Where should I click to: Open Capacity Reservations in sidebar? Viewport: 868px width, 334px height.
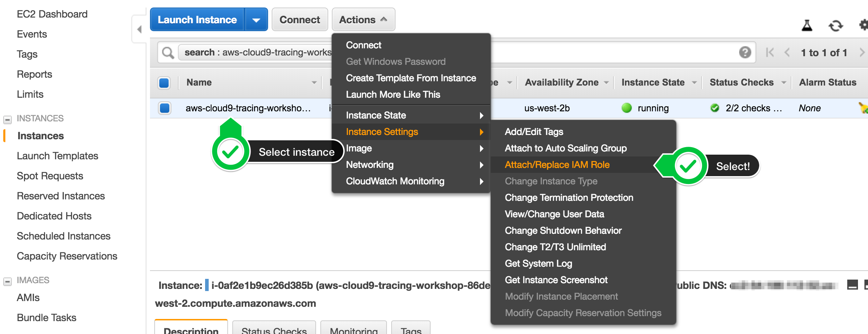point(67,256)
